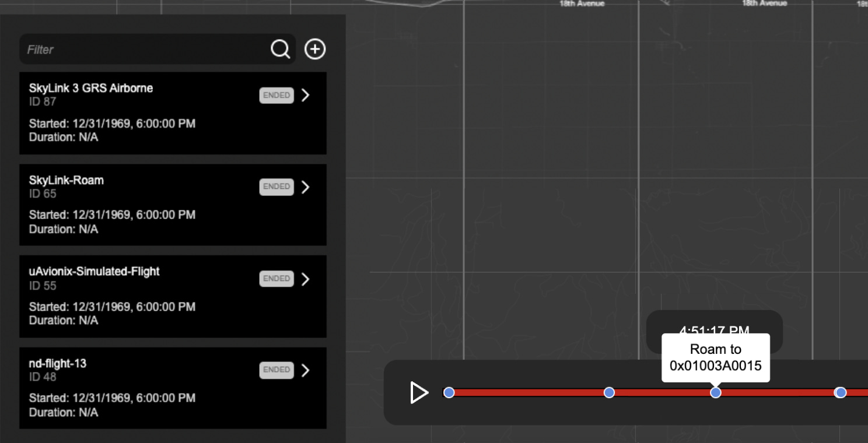Start playback with the play button

click(x=419, y=393)
